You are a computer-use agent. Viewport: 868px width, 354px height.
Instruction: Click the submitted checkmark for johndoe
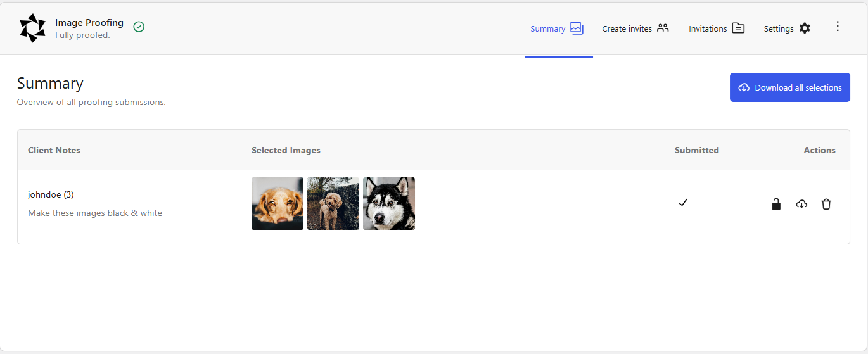683,203
